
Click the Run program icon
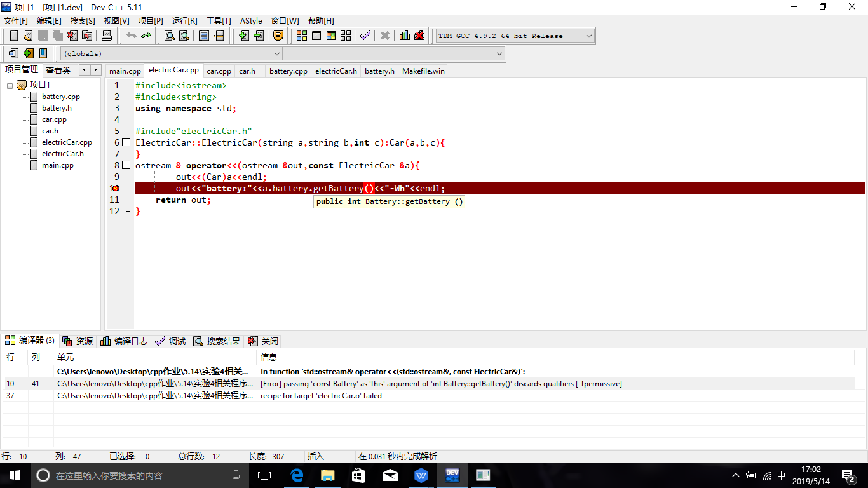(x=316, y=36)
